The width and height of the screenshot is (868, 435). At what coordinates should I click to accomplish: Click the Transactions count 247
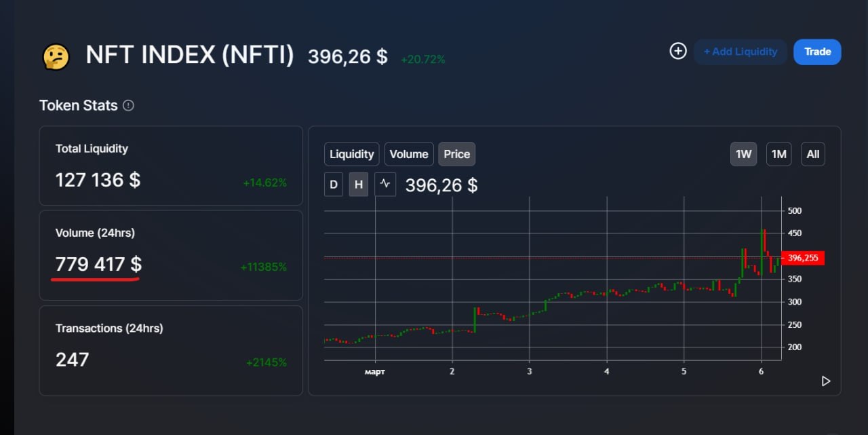tap(72, 359)
